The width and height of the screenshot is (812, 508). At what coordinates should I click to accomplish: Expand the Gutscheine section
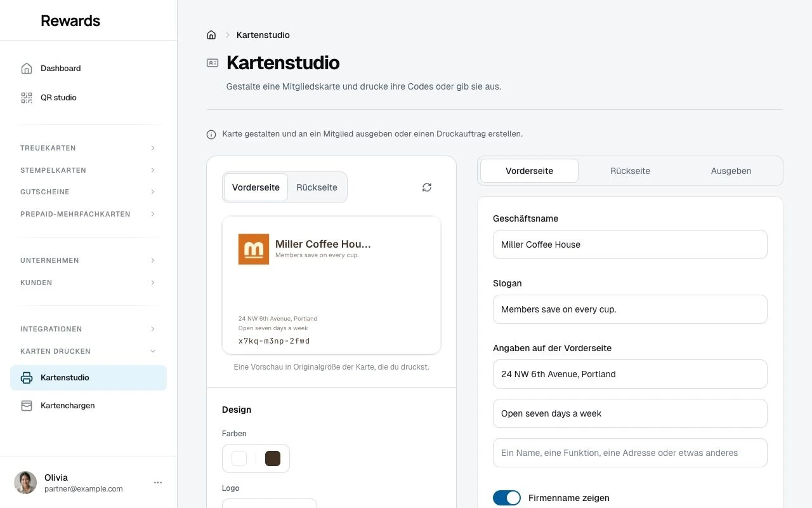pos(88,192)
